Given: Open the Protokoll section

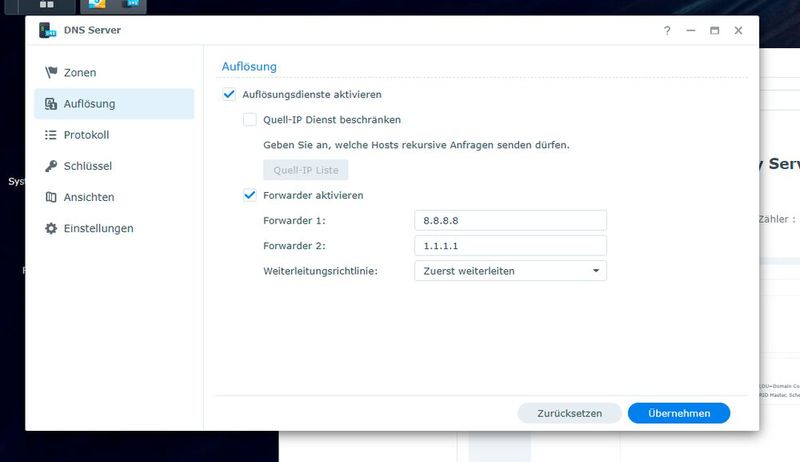Looking at the screenshot, I should tap(114, 135).
